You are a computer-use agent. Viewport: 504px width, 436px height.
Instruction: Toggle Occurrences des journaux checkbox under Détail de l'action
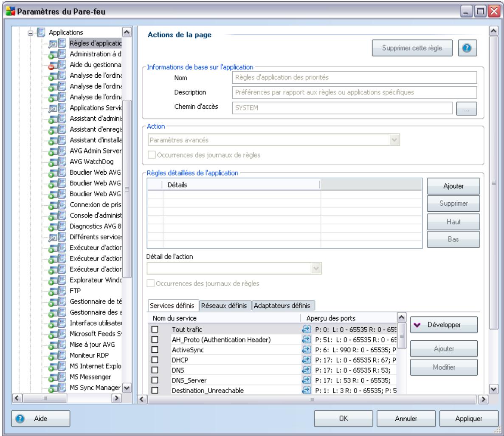point(150,283)
